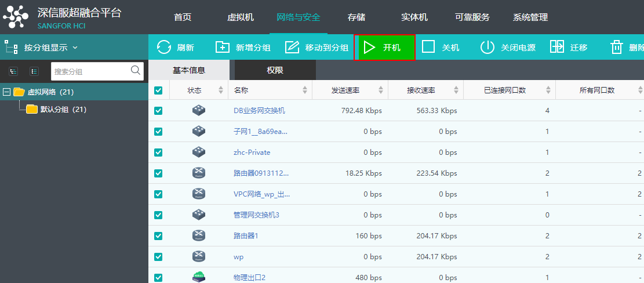Viewport: 644px width, 283px height.
Task: Sort by 名称 column arrows
Action: tap(305, 90)
